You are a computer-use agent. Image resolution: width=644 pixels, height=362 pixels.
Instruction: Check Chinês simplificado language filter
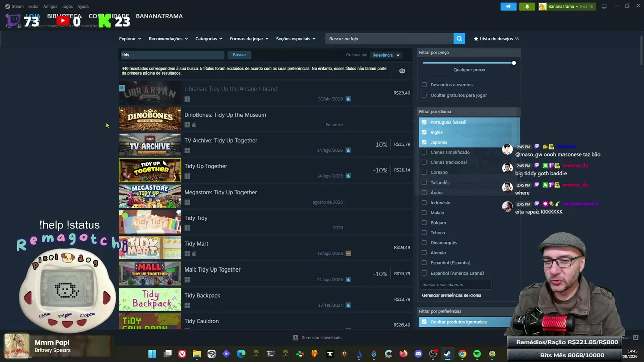coord(424,152)
